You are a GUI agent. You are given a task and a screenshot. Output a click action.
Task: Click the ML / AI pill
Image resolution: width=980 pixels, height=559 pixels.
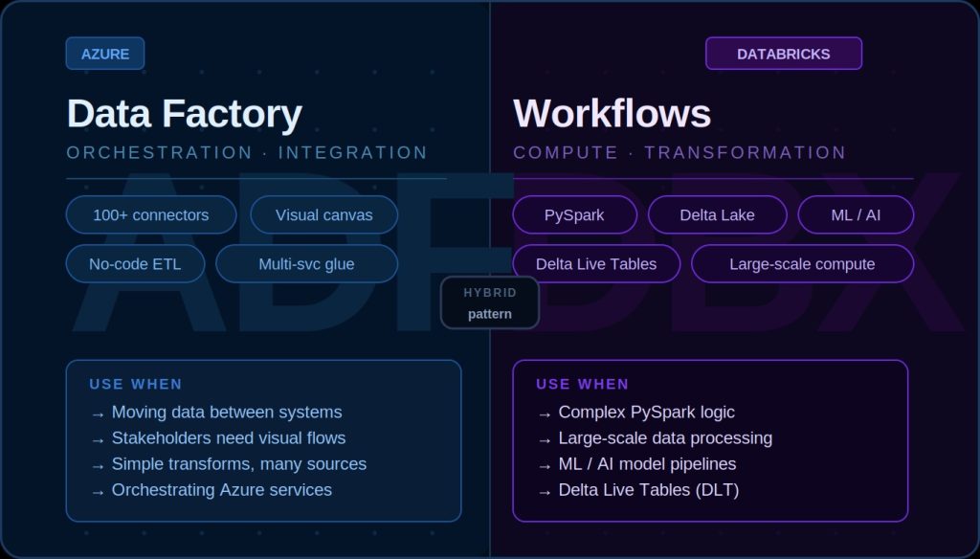pos(856,215)
